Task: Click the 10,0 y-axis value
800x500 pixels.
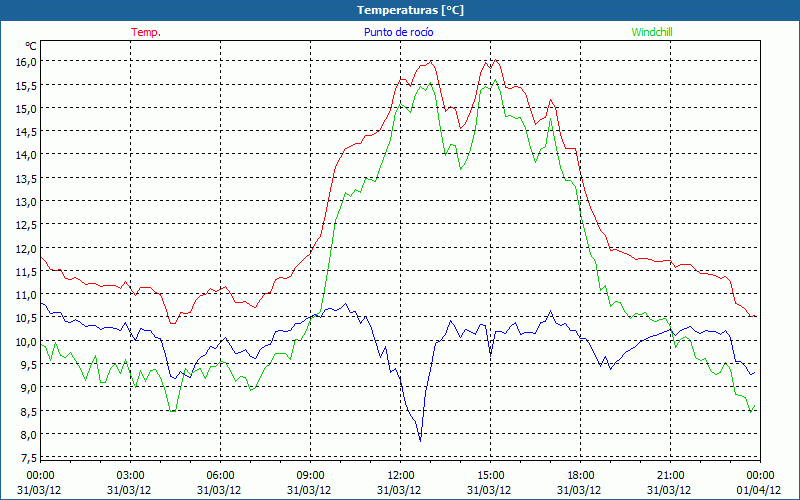Action: tap(27, 341)
